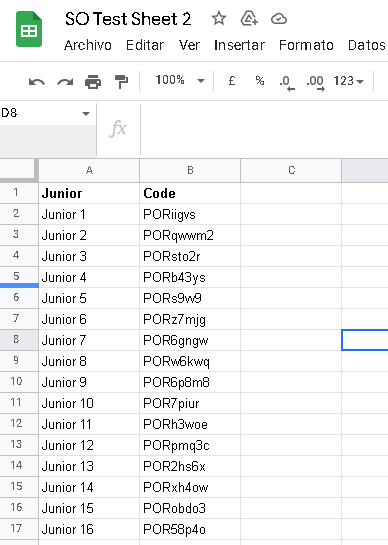Star the SO Test Sheet 2 document

pyautogui.click(x=219, y=18)
